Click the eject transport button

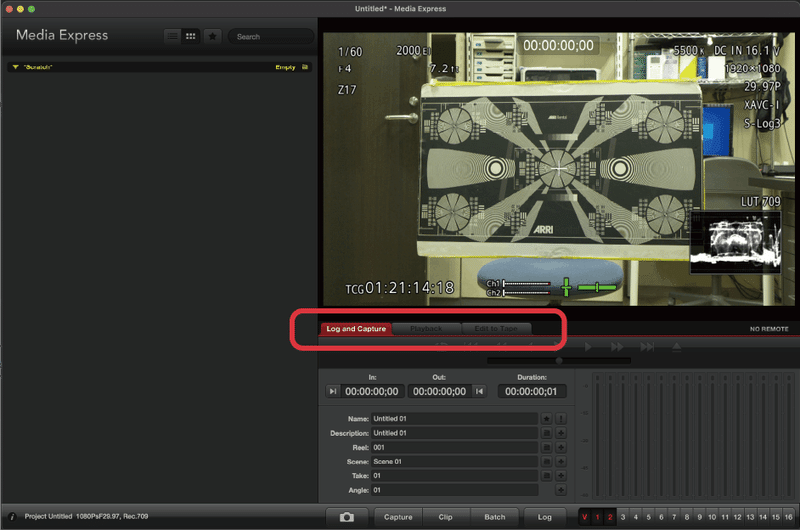(x=676, y=347)
